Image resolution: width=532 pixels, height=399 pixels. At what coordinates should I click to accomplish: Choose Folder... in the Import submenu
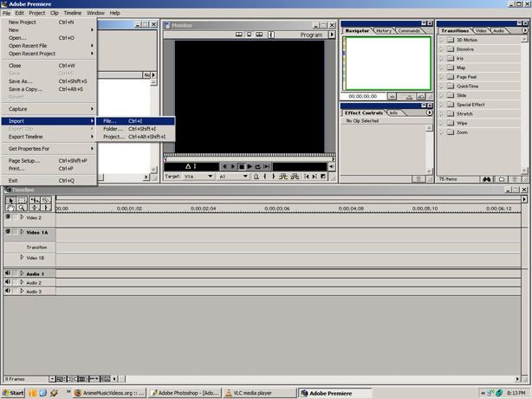[x=135, y=129]
